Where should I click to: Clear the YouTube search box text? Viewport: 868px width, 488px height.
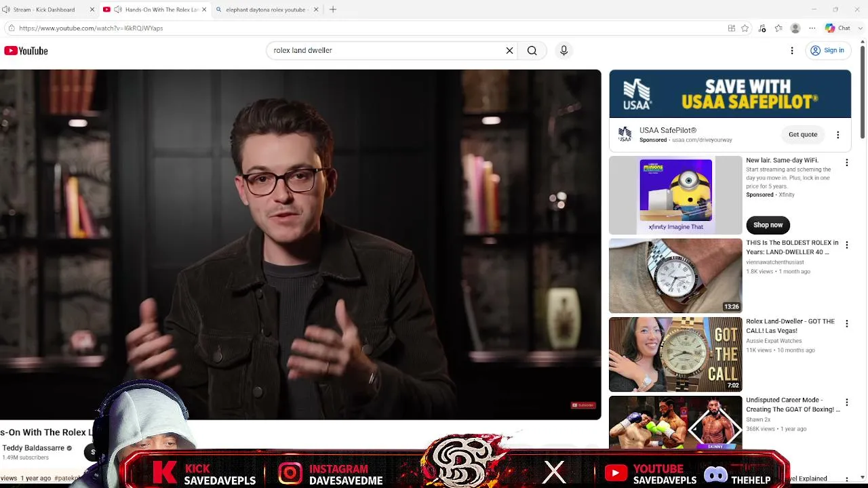point(509,50)
